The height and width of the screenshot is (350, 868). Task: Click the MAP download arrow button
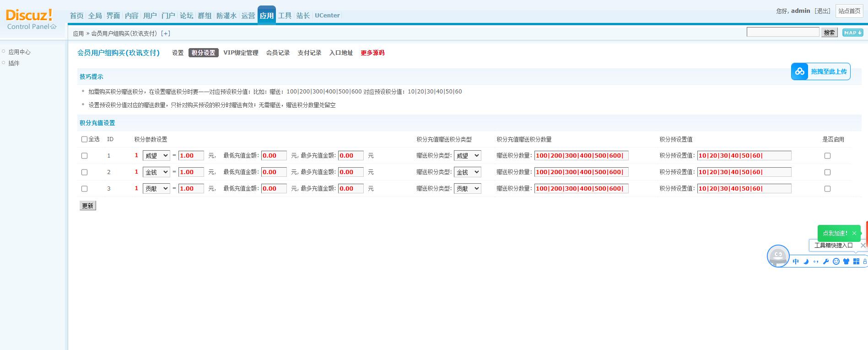click(852, 33)
